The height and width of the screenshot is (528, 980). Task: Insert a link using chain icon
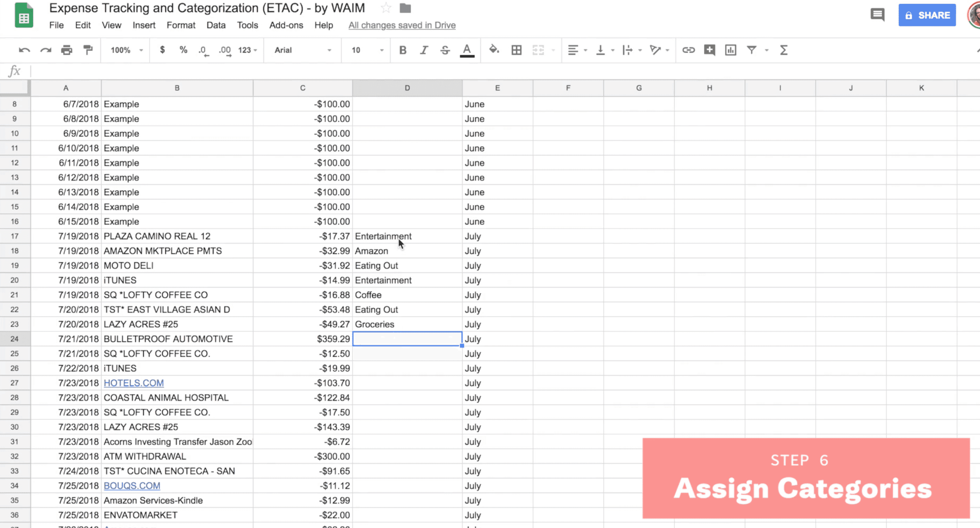688,50
